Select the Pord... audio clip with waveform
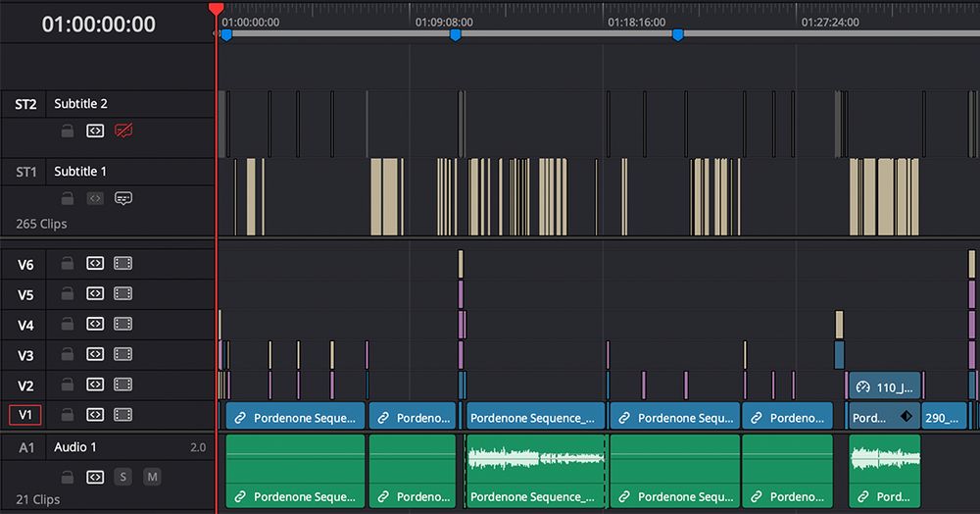The height and width of the screenshot is (514, 980). (884, 471)
